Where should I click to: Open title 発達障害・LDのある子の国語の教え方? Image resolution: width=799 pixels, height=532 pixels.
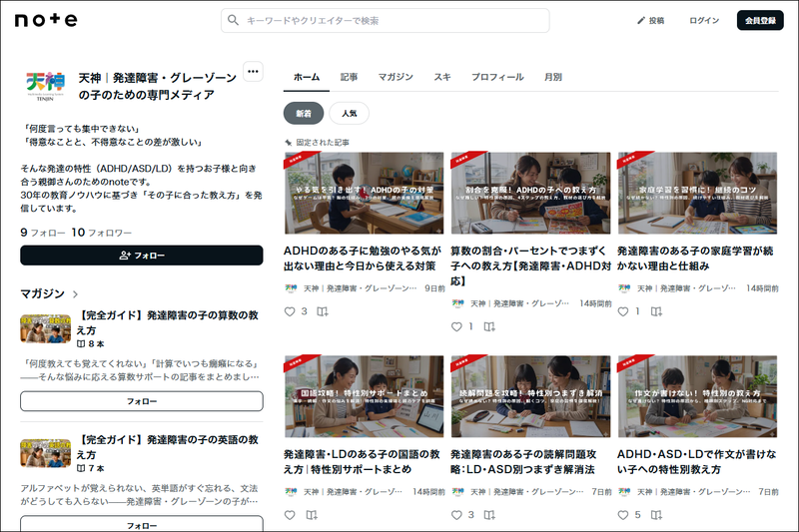click(x=362, y=462)
